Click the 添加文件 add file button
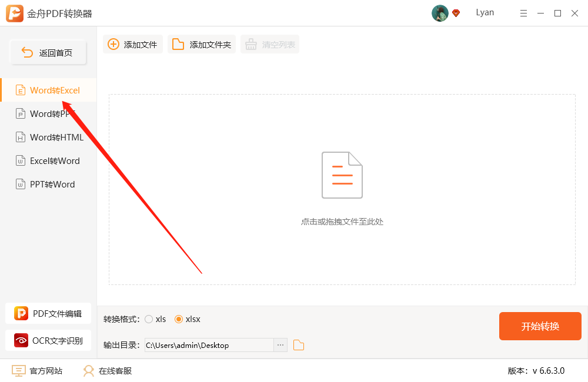 click(133, 44)
